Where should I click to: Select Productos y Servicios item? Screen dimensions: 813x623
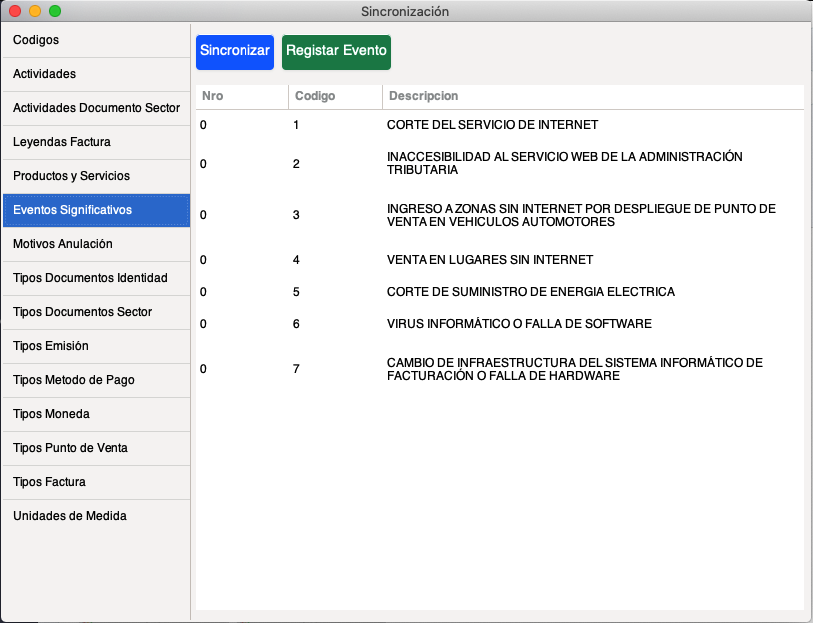95,176
